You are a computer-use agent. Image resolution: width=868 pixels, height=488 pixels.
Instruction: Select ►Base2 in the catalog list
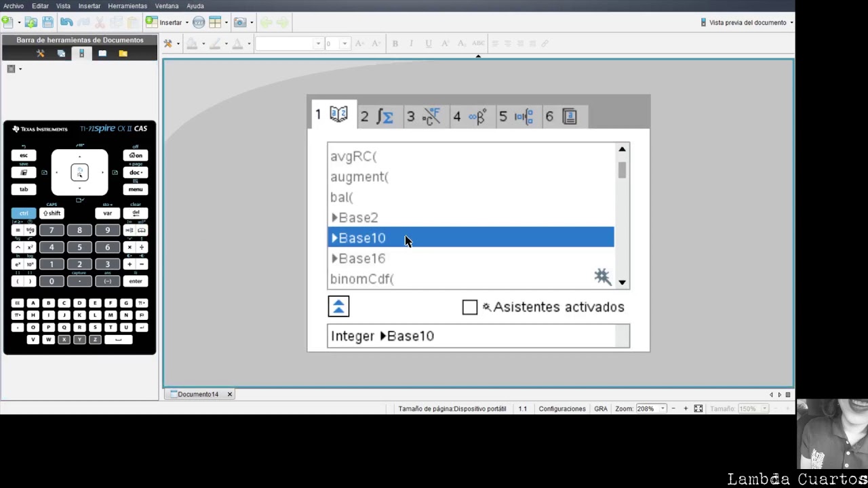471,218
